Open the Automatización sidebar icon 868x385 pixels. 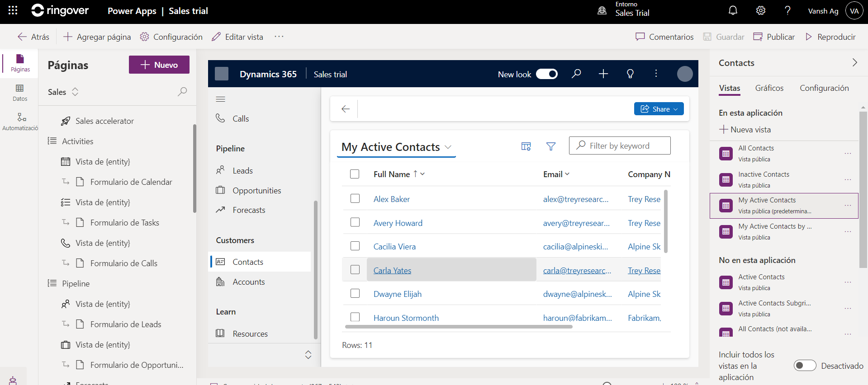[x=20, y=122]
